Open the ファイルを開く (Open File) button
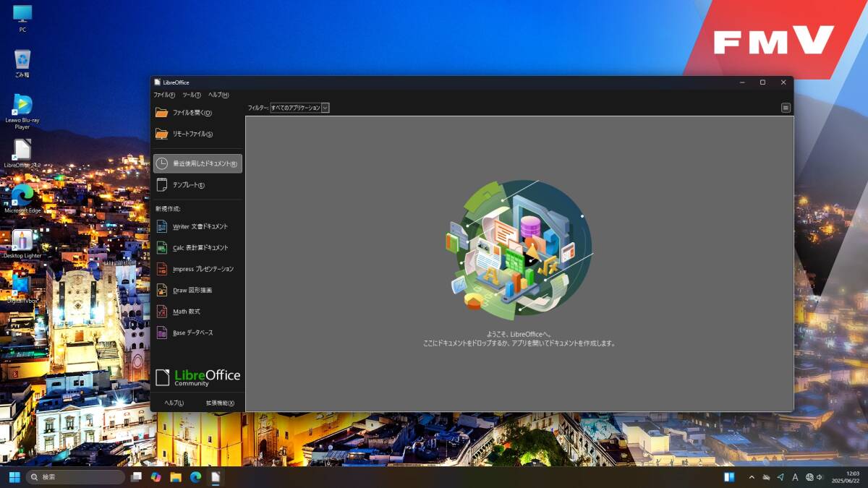The height and width of the screenshot is (488, 868). [197, 113]
